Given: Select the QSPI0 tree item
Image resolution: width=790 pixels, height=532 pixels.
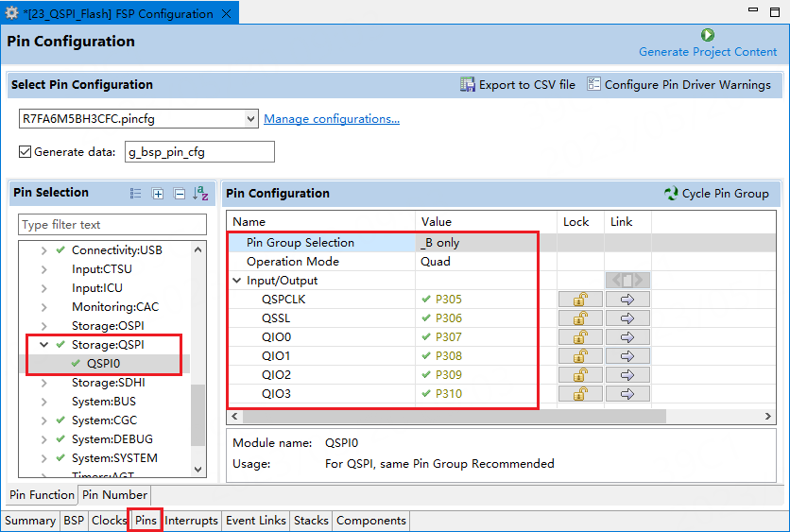Looking at the screenshot, I should [103, 364].
